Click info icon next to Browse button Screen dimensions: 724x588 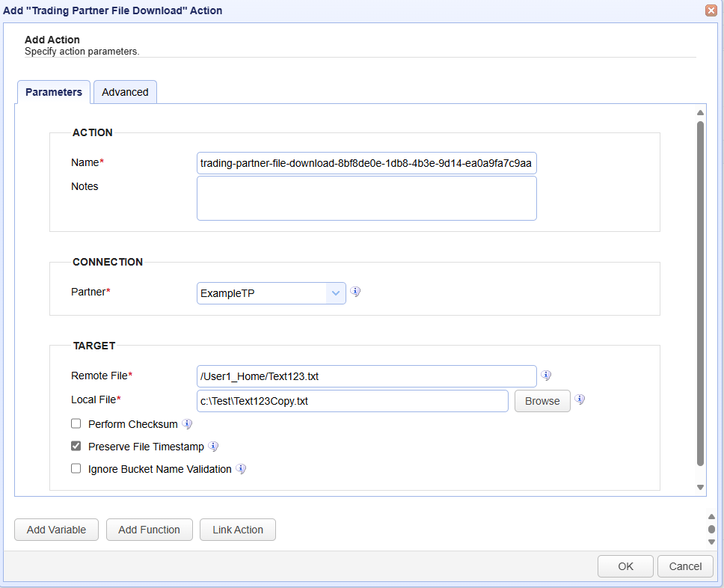pyautogui.click(x=579, y=400)
